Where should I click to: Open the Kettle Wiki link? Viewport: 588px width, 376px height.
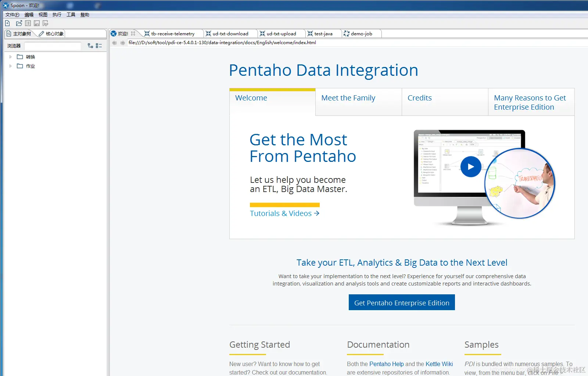pos(439,364)
